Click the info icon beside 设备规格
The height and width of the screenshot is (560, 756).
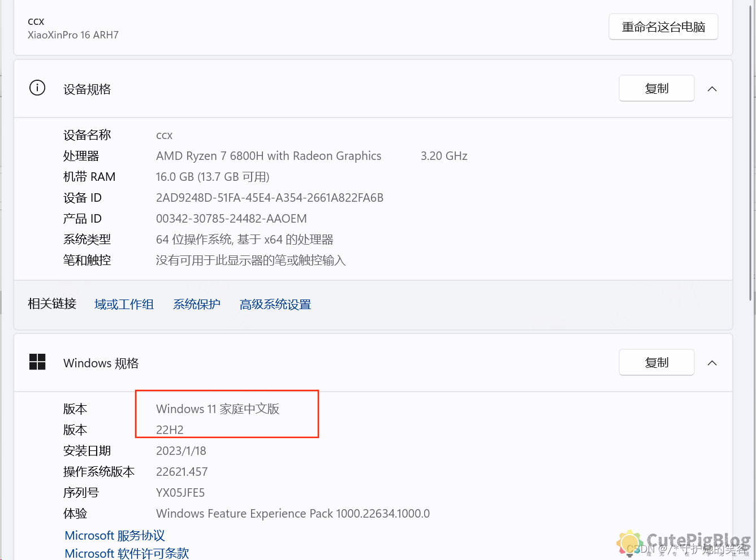click(37, 88)
